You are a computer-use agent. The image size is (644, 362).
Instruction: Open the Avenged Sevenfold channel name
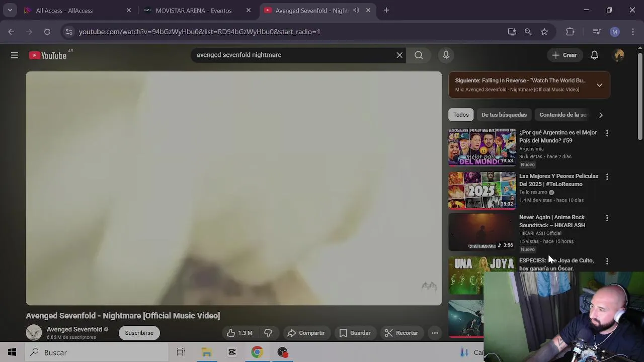(74, 329)
